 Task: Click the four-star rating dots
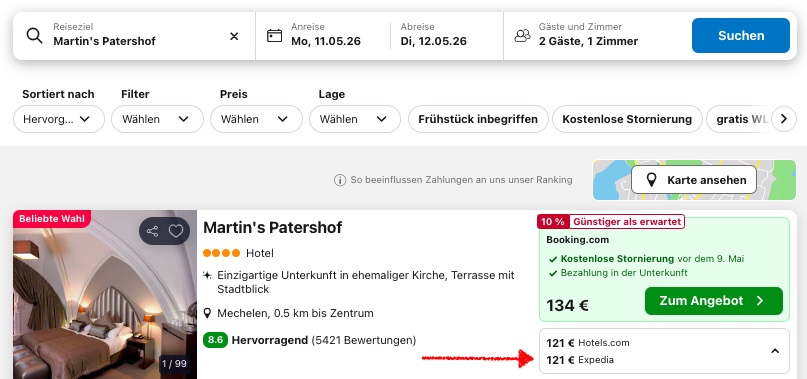click(x=221, y=253)
